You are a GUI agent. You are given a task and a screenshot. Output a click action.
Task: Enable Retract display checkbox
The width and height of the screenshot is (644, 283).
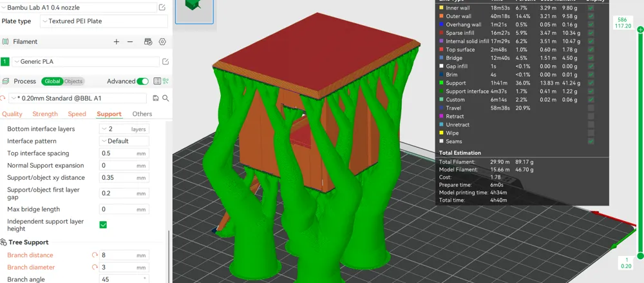point(591,116)
